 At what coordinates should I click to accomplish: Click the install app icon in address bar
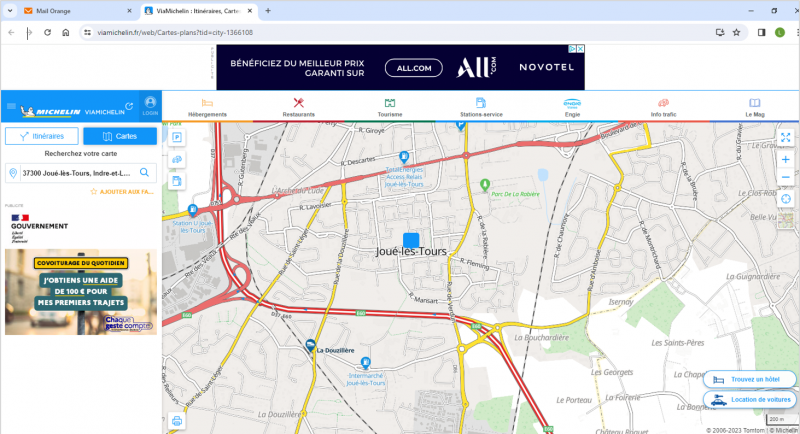click(720, 32)
